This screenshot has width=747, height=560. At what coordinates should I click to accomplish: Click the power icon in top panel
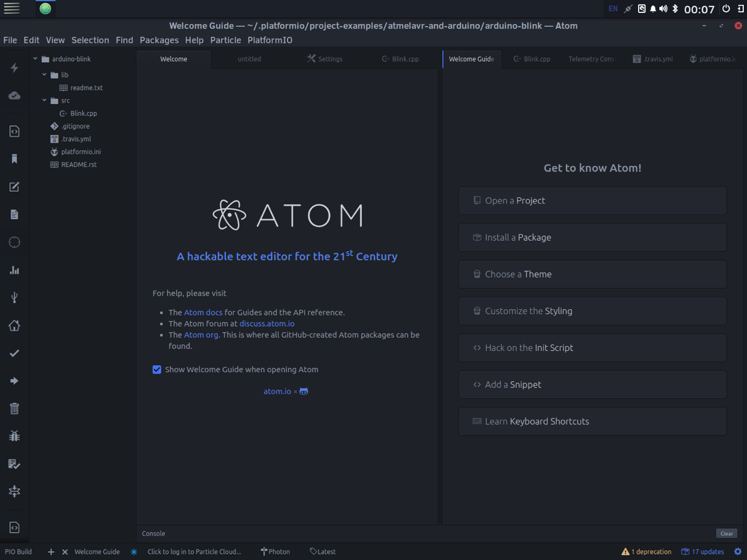click(726, 9)
